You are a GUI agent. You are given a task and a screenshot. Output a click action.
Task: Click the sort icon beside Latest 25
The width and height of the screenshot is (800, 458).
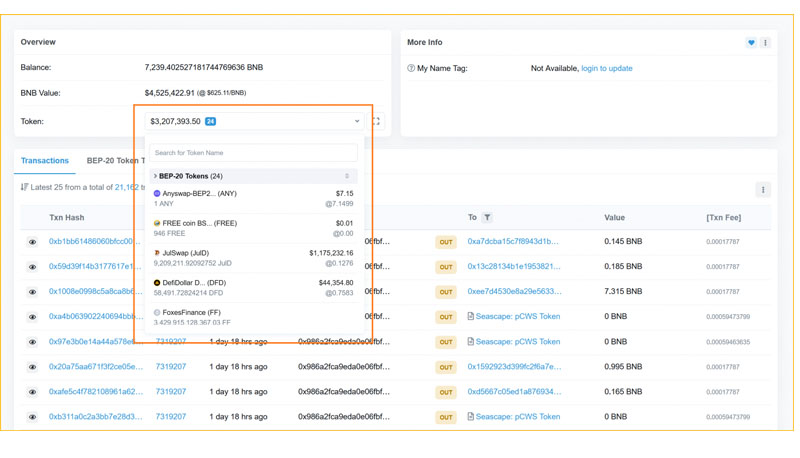24,187
